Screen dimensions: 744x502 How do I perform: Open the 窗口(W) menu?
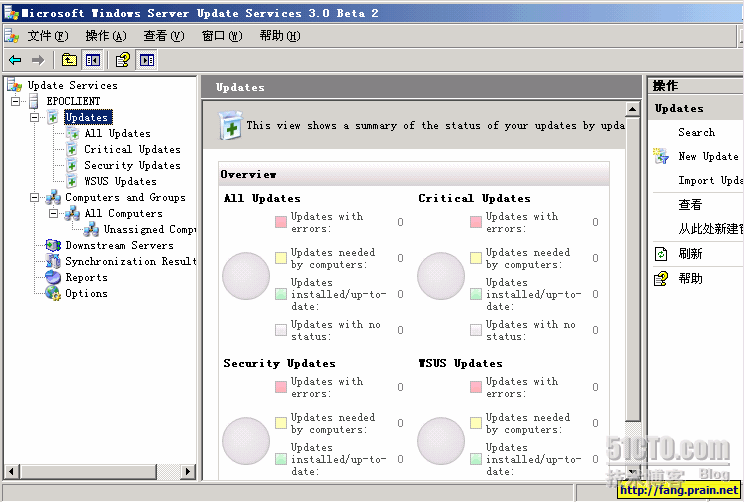(x=222, y=36)
